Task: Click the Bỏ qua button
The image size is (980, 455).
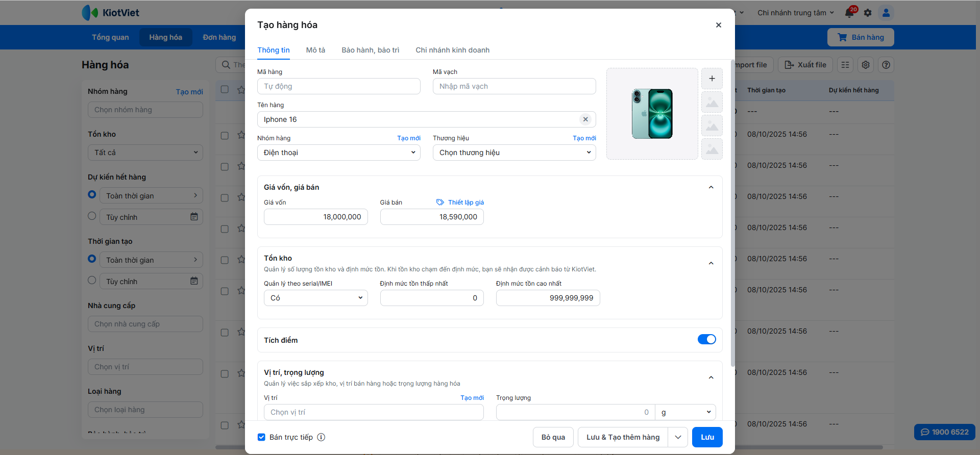Action: pyautogui.click(x=553, y=437)
